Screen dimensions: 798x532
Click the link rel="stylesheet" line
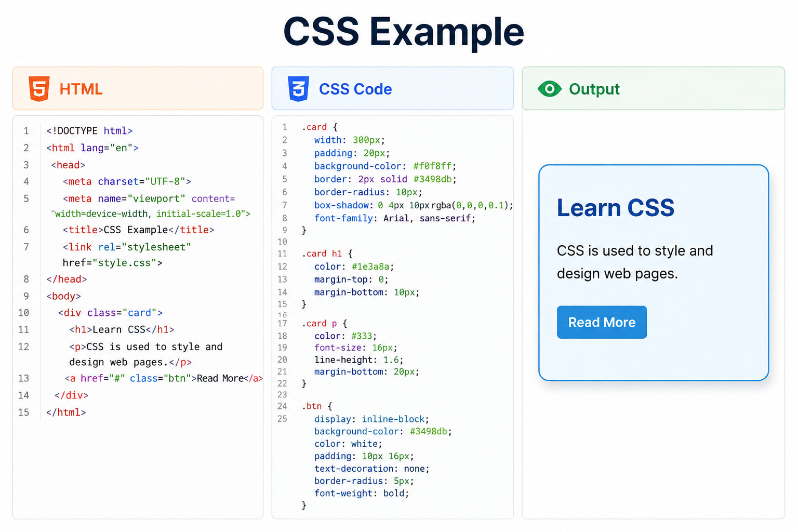pyautogui.click(x=127, y=247)
